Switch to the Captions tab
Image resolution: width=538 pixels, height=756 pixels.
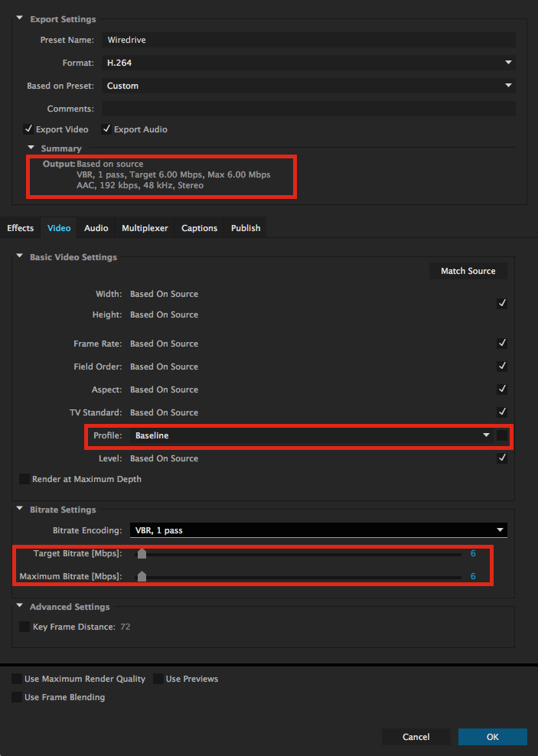[199, 227]
